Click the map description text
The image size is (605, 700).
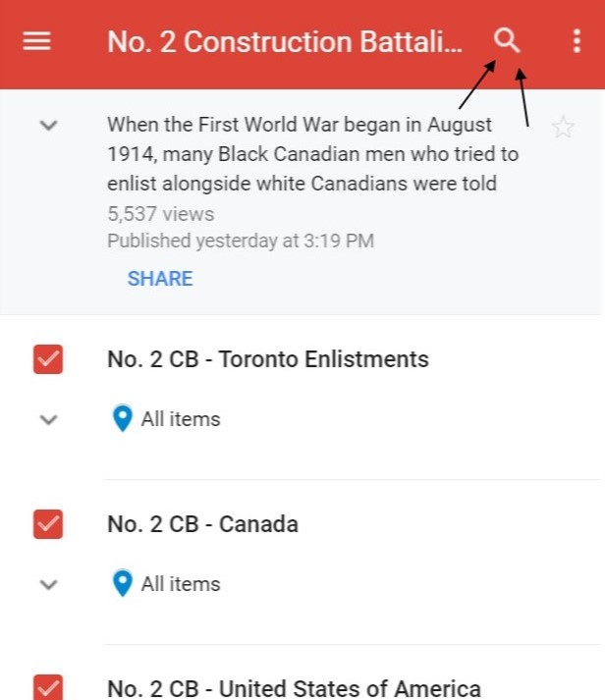tap(313, 154)
